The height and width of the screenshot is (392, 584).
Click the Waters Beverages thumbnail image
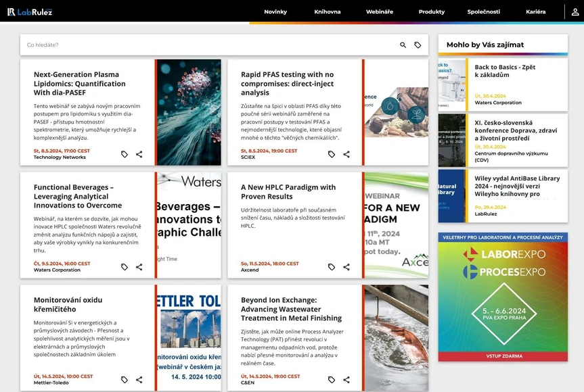click(x=189, y=225)
